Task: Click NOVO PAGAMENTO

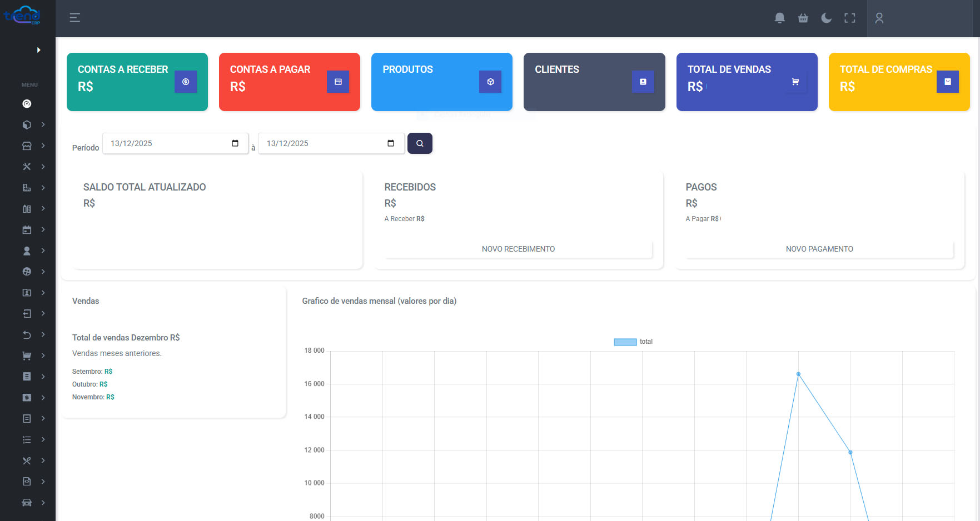Action: [819, 249]
